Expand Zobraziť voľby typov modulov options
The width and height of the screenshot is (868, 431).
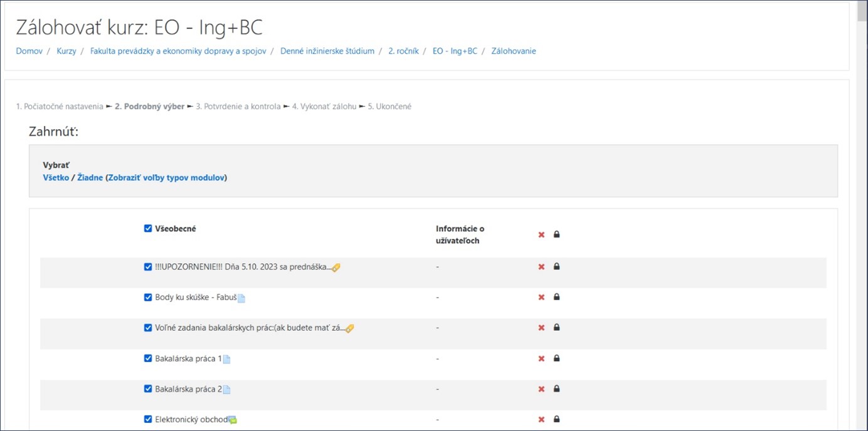pos(166,178)
